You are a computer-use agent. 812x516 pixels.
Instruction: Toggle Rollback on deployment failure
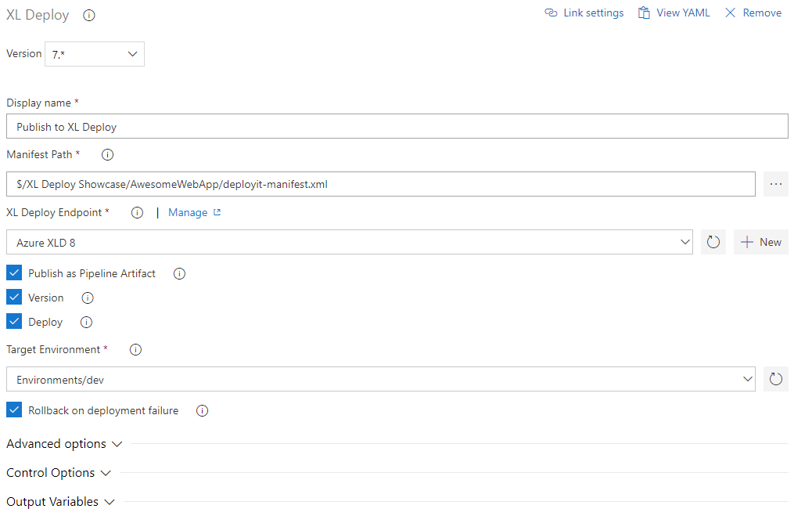tap(13, 410)
